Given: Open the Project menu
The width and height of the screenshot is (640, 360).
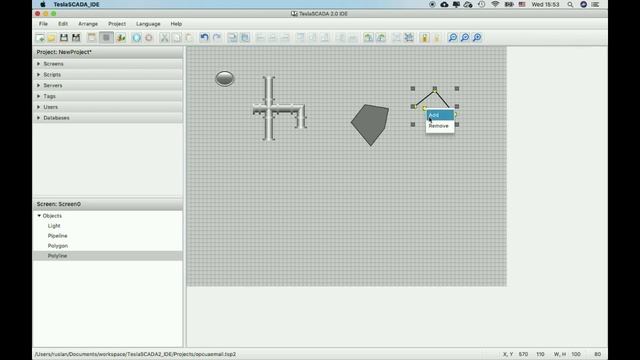Looking at the screenshot, I should [x=117, y=24].
